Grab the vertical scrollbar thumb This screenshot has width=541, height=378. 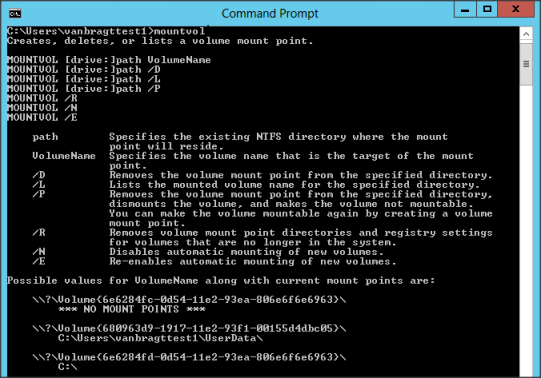click(526, 64)
